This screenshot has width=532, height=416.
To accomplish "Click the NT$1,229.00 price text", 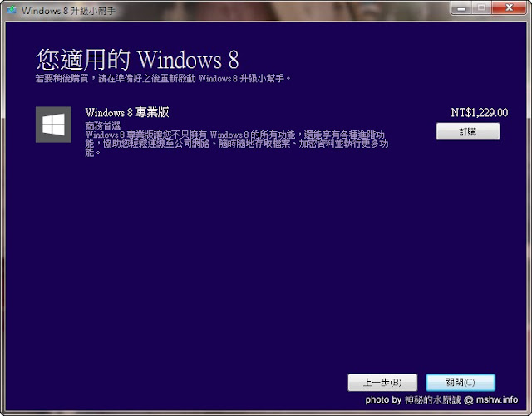I will tap(480, 113).
